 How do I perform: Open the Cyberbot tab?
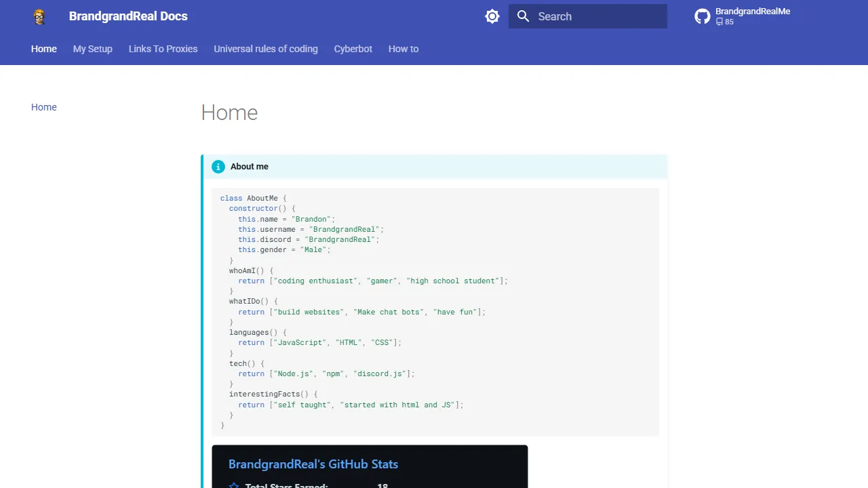click(x=353, y=49)
